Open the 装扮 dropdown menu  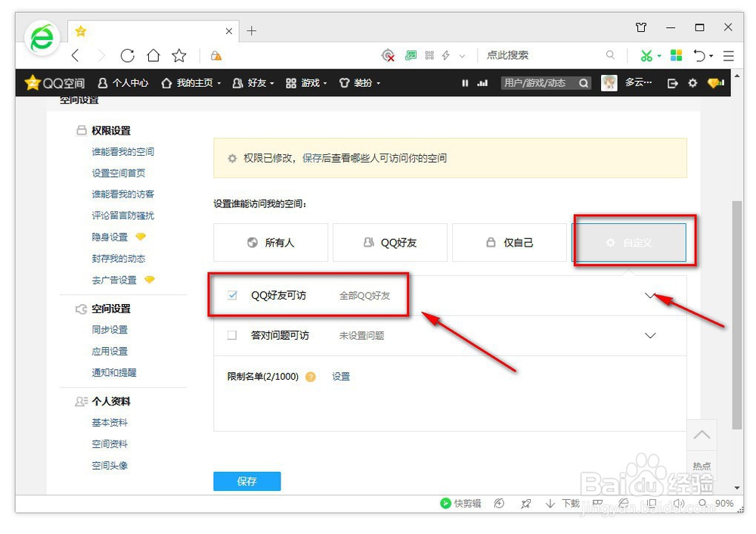[x=360, y=83]
